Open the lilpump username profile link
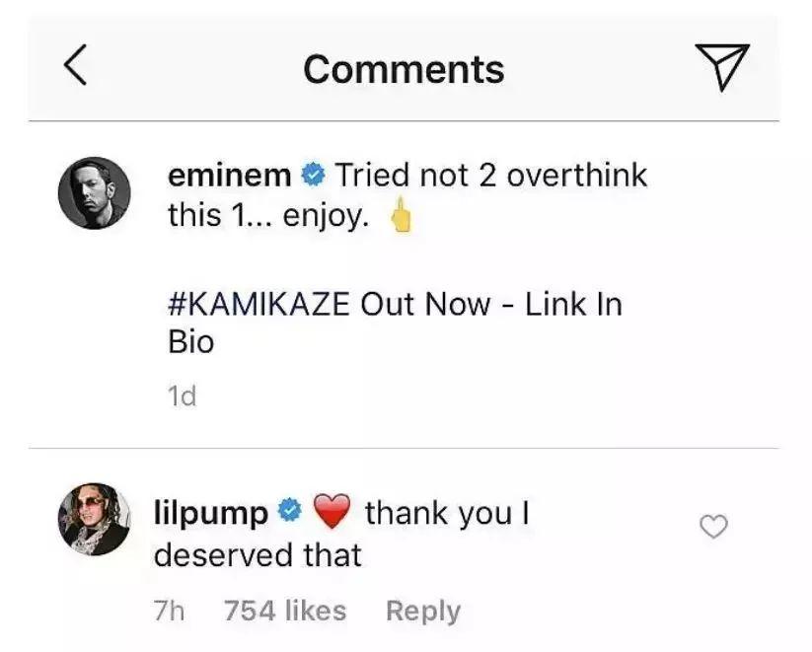812x652 pixels. (211, 513)
